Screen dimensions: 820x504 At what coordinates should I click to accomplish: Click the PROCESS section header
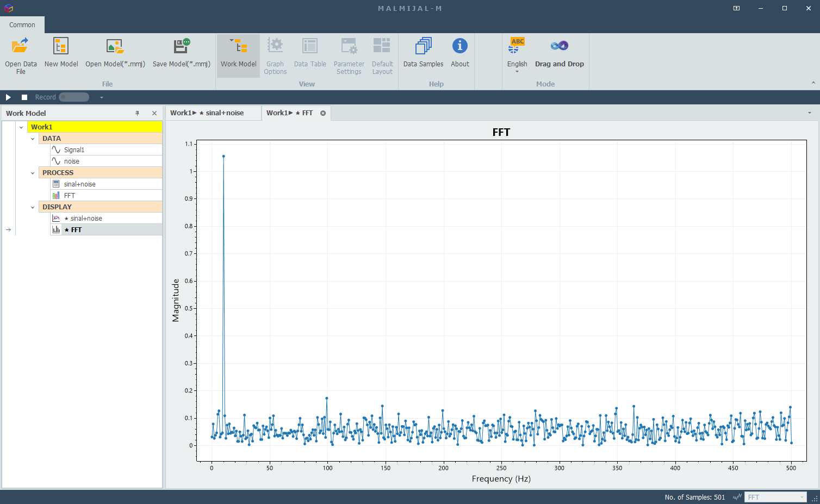pos(101,173)
